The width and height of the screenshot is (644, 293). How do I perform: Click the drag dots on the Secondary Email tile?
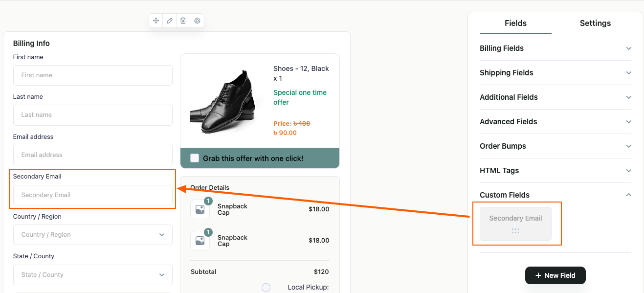point(515,231)
